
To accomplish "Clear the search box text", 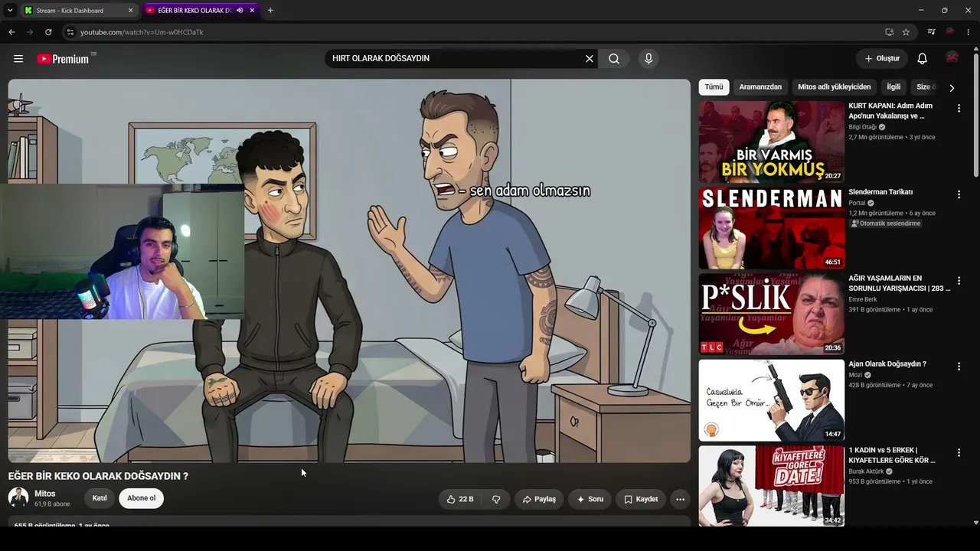I will [x=590, y=59].
